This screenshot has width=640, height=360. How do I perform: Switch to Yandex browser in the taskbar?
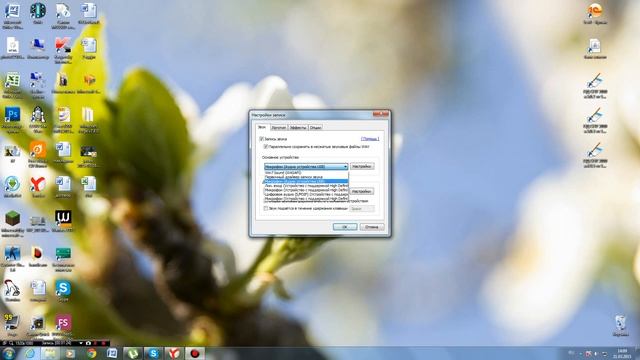(174, 353)
